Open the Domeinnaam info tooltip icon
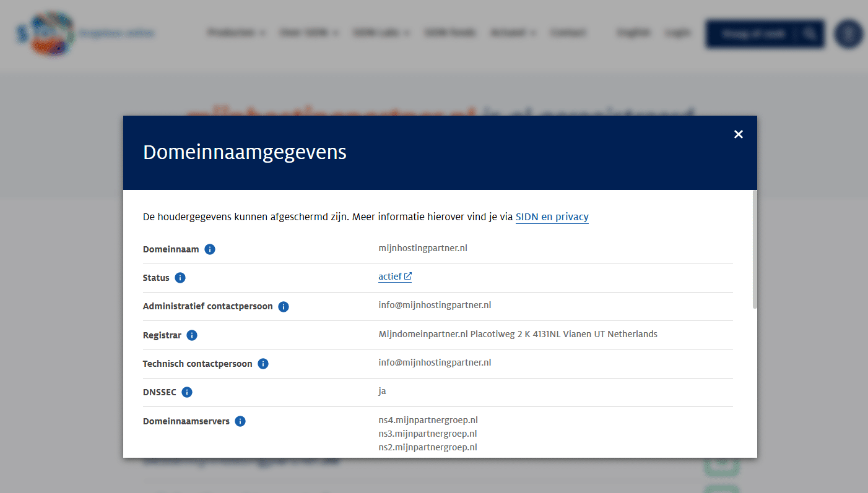This screenshot has width=868, height=493. 209,249
